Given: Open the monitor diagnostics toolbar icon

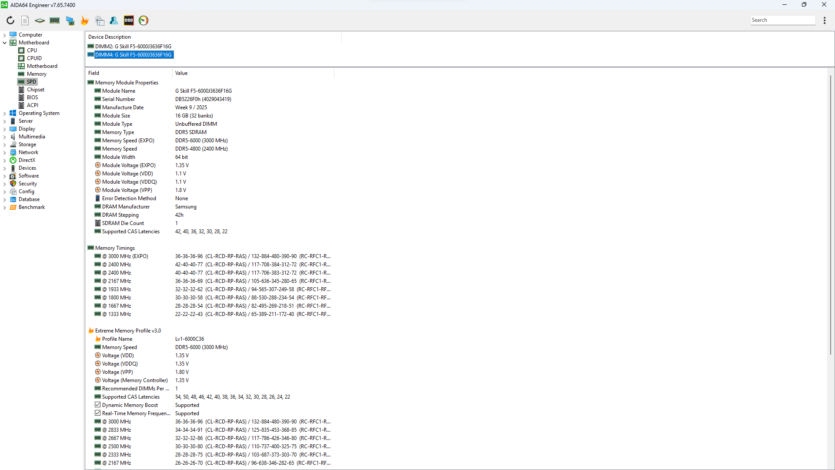Looking at the screenshot, I should 70,20.
